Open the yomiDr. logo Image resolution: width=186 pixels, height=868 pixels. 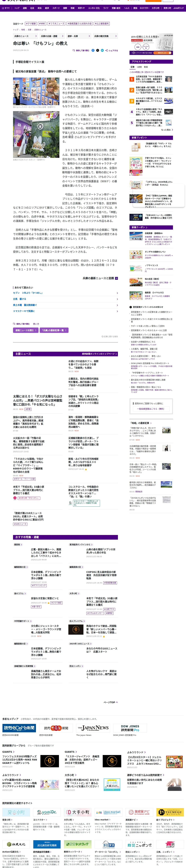(x=47, y=812)
